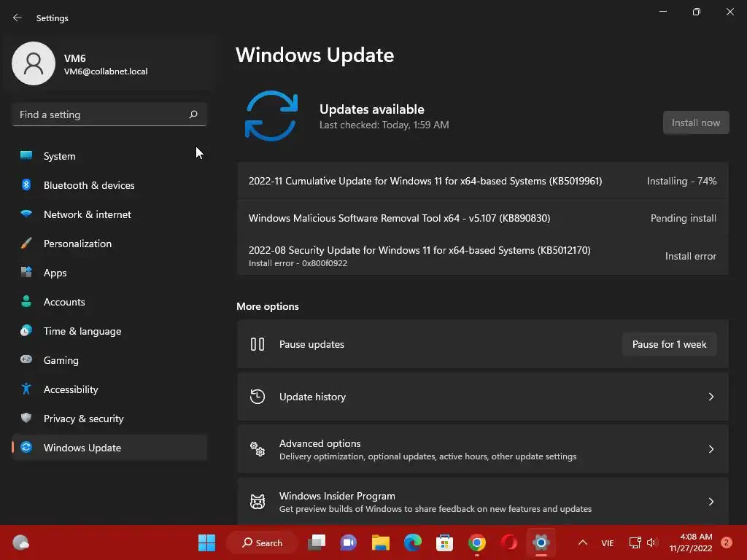Click the Updates available heading
Viewport: 747px width, 560px height.
pyautogui.click(x=371, y=109)
